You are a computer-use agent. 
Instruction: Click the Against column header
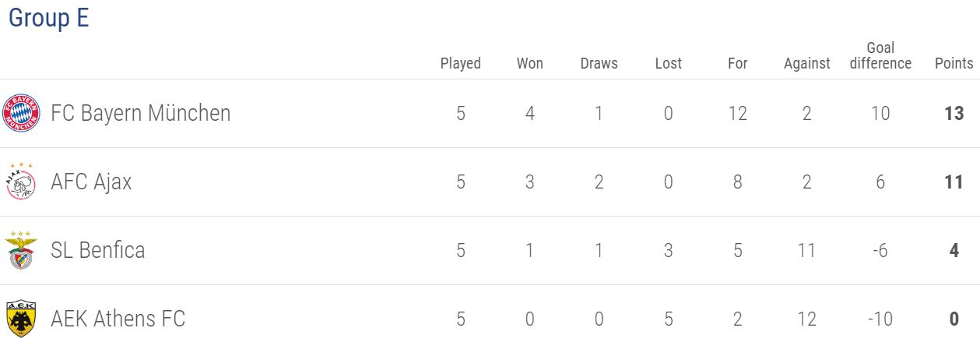(x=807, y=64)
